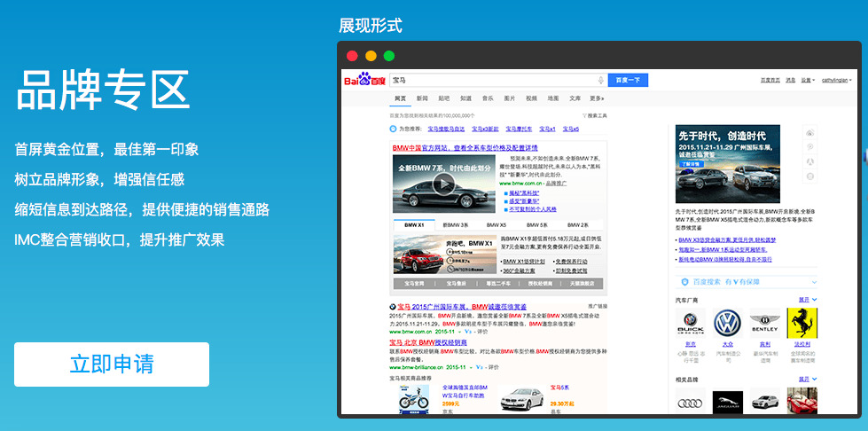Click the Ferrari prancing horse logo

coord(802,322)
